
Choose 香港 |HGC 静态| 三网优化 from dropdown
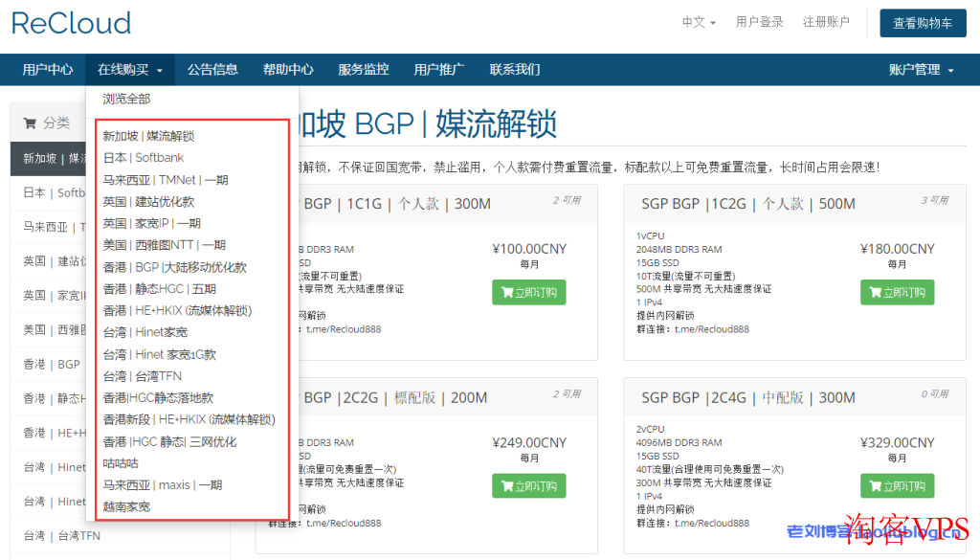pyautogui.click(x=170, y=442)
